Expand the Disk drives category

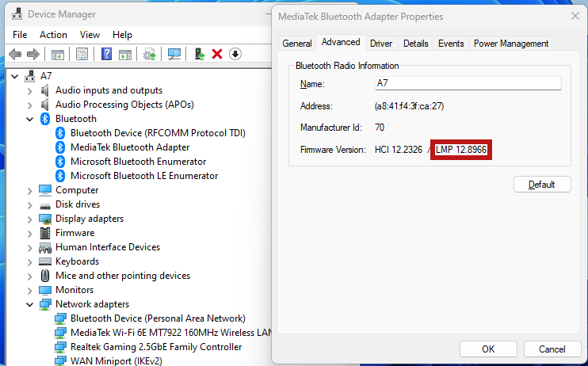pos(29,204)
